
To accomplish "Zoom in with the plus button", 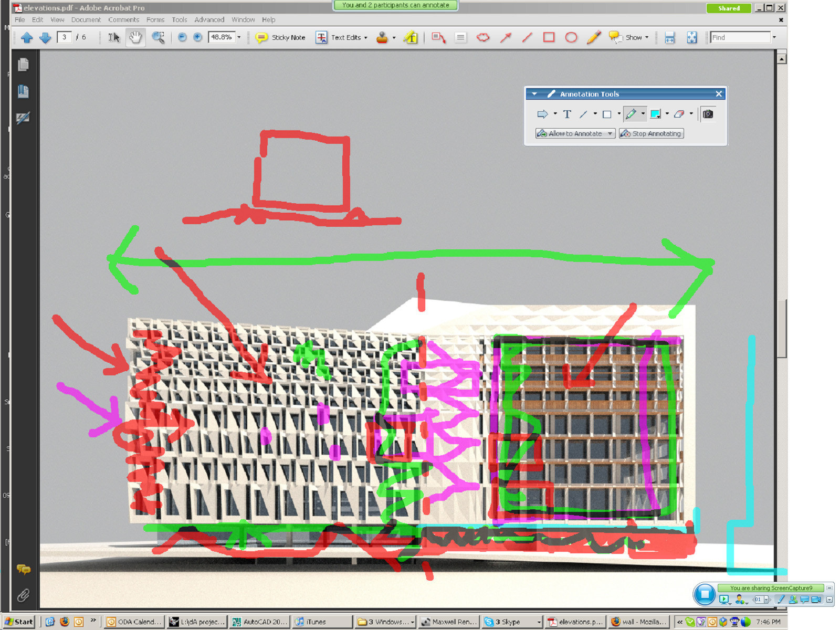I will point(197,37).
